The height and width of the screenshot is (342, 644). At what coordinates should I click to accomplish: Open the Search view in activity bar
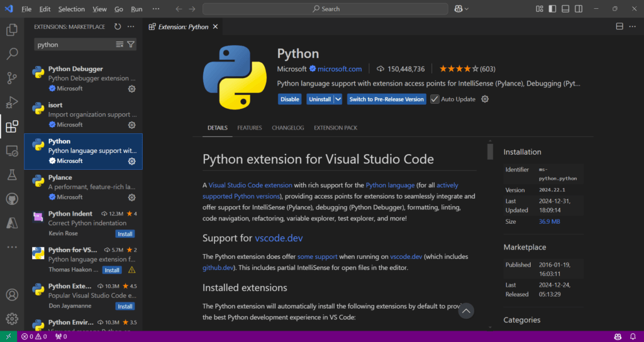pyautogui.click(x=12, y=53)
